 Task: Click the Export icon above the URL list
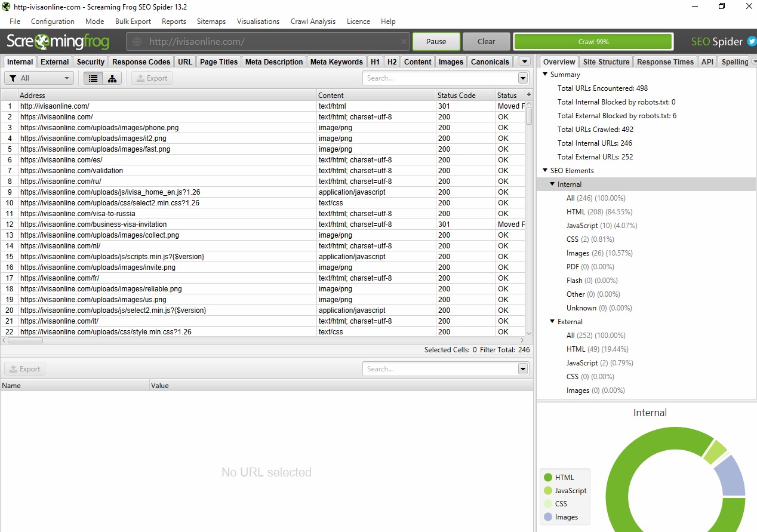[151, 78]
